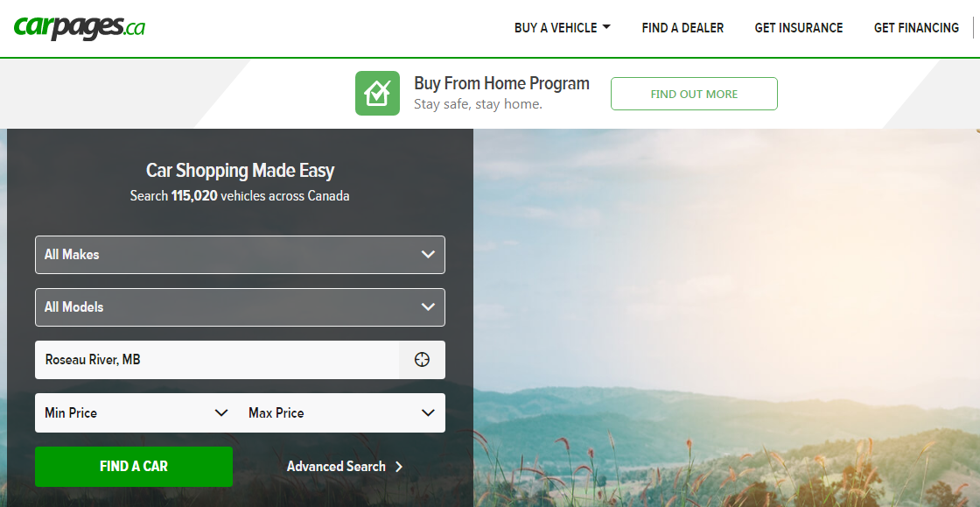This screenshot has height=507, width=980.
Task: Click the Advanced Search arrow chevron
Action: [x=399, y=467]
